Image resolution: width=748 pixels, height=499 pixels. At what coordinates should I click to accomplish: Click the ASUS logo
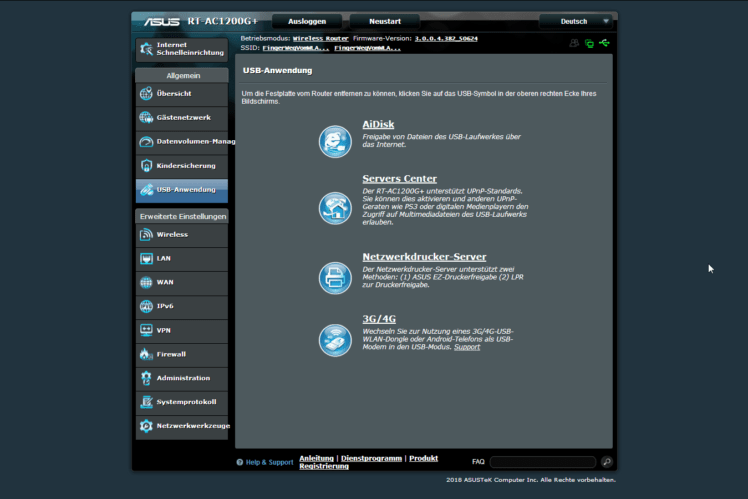click(162, 22)
